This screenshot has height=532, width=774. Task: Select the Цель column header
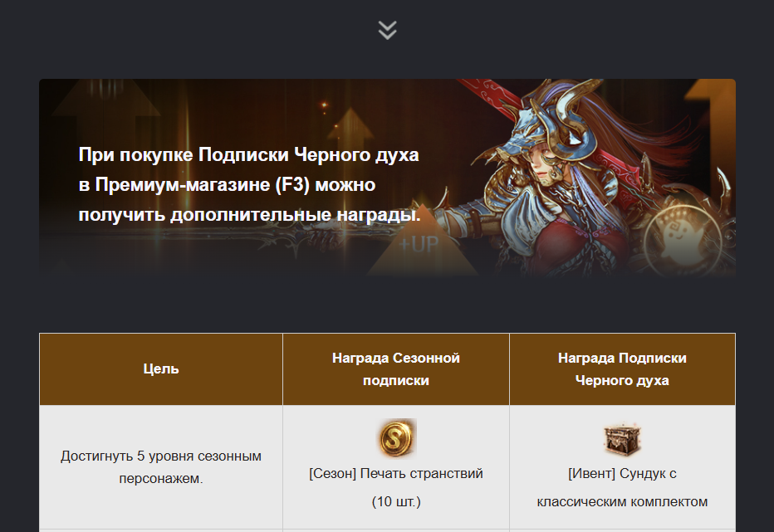pyautogui.click(x=161, y=369)
